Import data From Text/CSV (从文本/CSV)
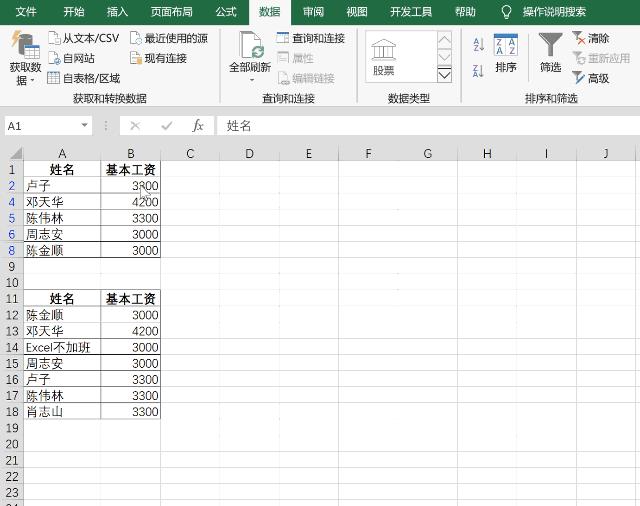Viewport: 640px width, 506px height. point(84,38)
